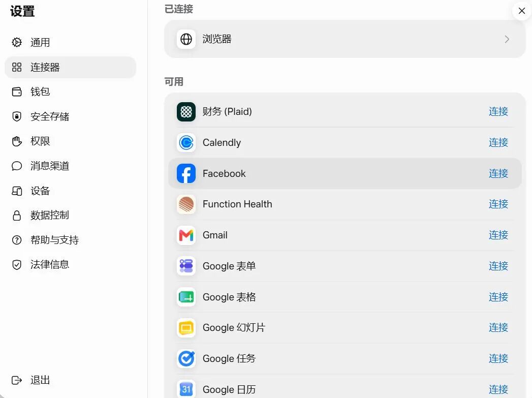Click the 财务 (Plaid) name text
This screenshot has height=398, width=532.
(227, 111)
